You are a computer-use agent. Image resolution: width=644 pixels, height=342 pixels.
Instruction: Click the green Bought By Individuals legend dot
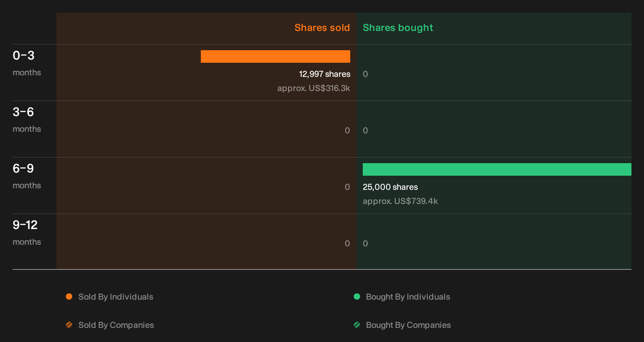click(x=357, y=297)
